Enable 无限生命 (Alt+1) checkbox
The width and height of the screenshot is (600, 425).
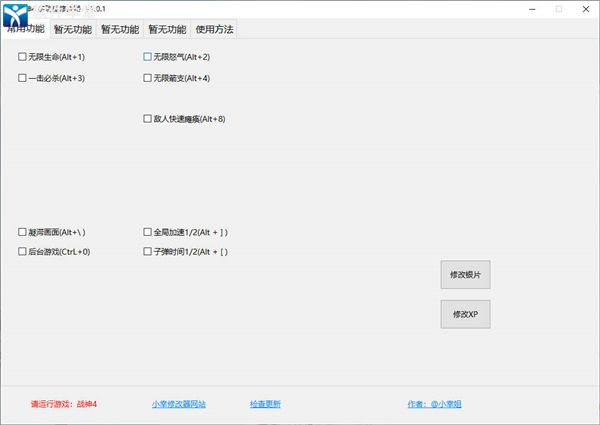[23, 57]
